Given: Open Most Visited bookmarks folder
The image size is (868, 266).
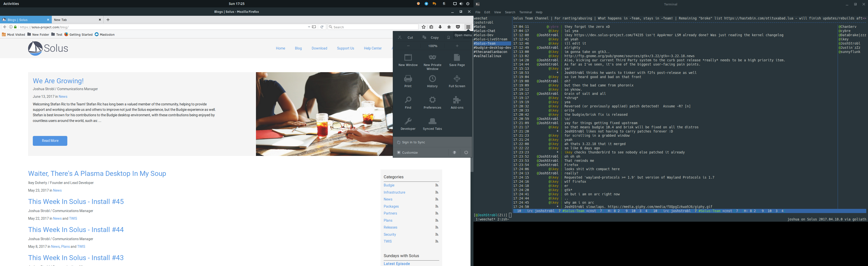Looking at the screenshot, I should click(x=14, y=34).
